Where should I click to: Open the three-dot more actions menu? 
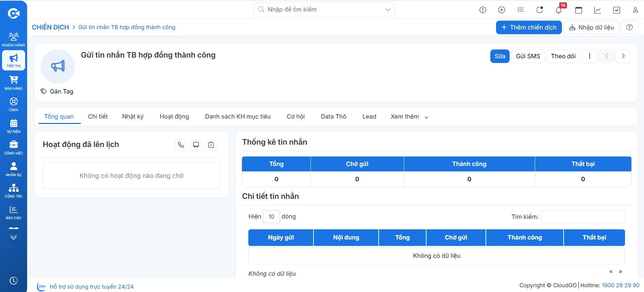click(x=590, y=56)
